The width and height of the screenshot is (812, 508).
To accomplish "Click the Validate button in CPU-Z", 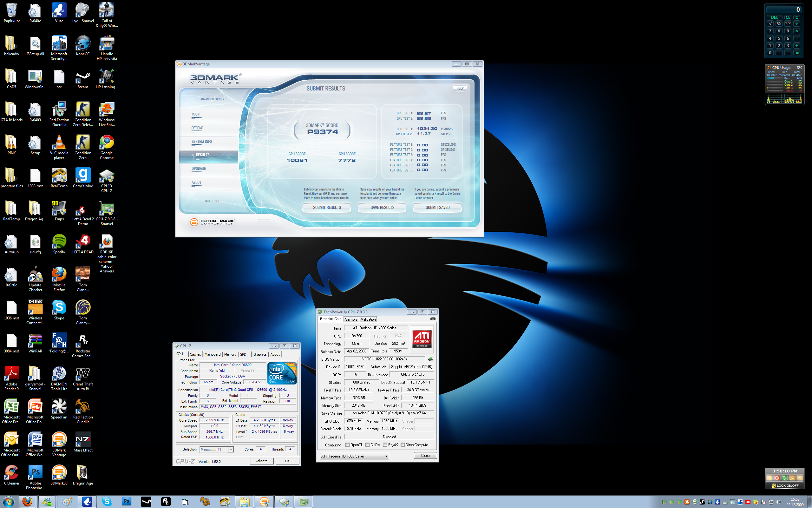I will [261, 461].
